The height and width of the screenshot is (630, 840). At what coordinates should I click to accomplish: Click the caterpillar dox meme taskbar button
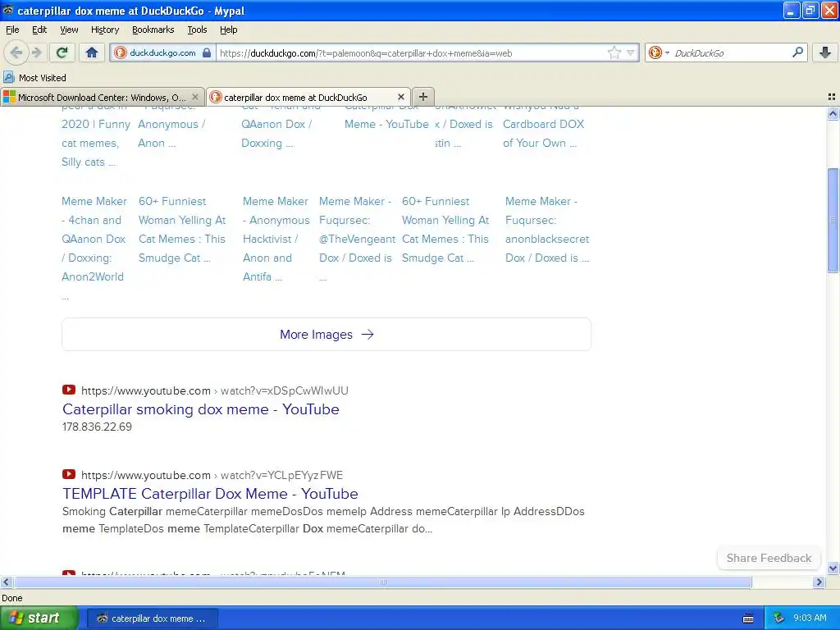pos(152,619)
